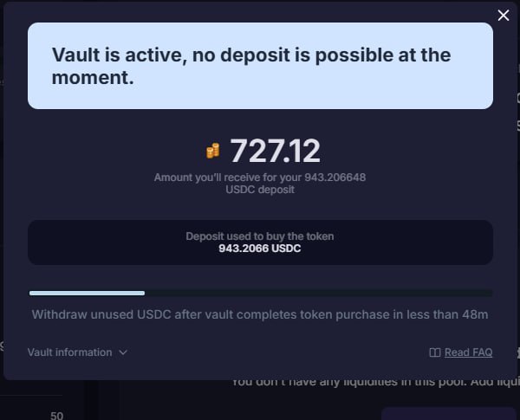Click the book icon beside Read FAQ
Screen dimensions: 520x420
coord(435,352)
